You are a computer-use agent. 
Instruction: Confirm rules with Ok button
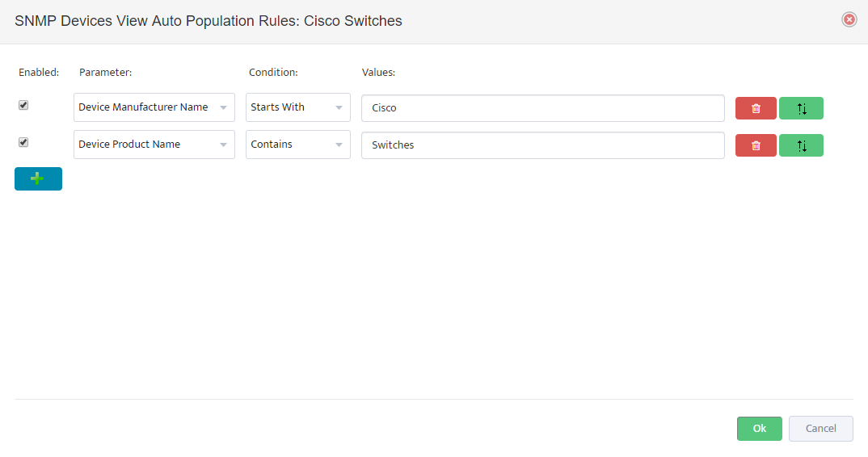coord(760,429)
